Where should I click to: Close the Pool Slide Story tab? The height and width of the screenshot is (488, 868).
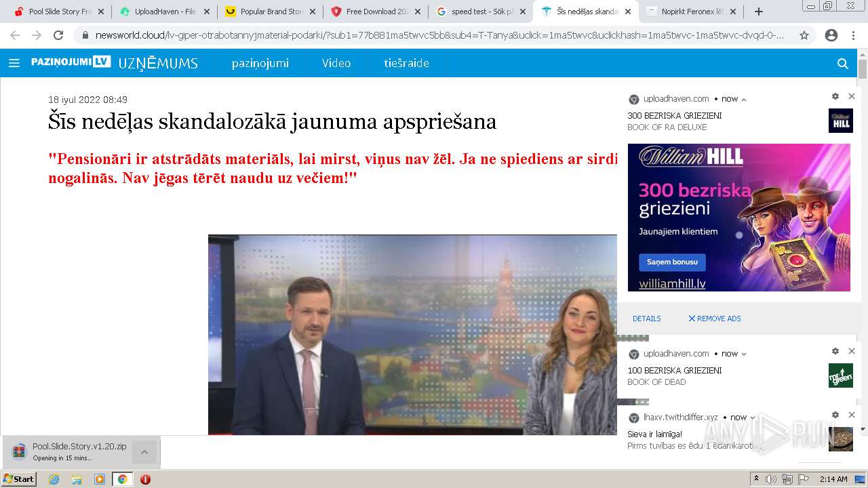click(101, 12)
